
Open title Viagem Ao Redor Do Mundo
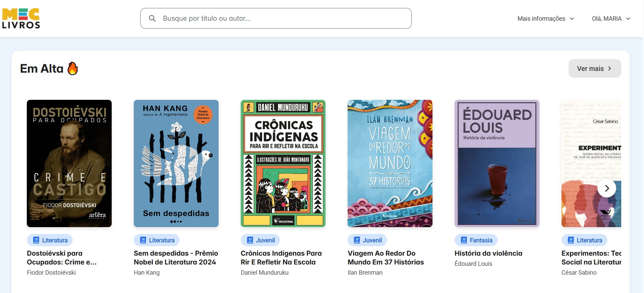click(386, 258)
